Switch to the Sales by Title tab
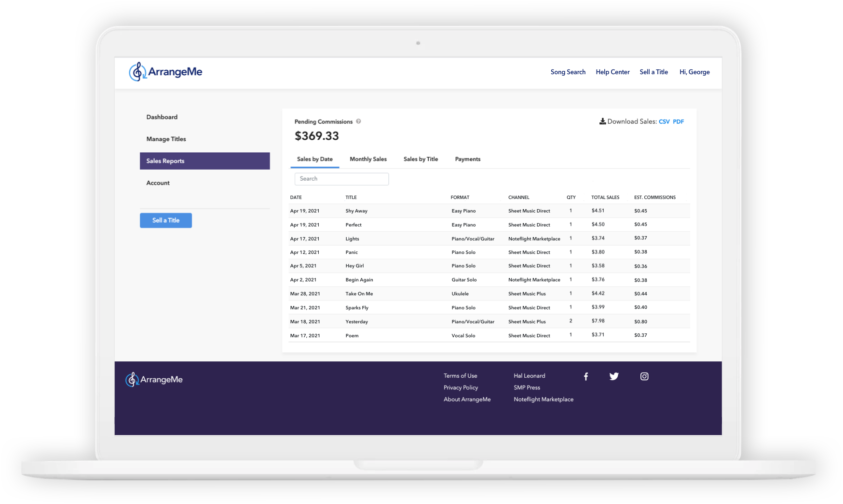The width and height of the screenshot is (843, 504). 420,159
